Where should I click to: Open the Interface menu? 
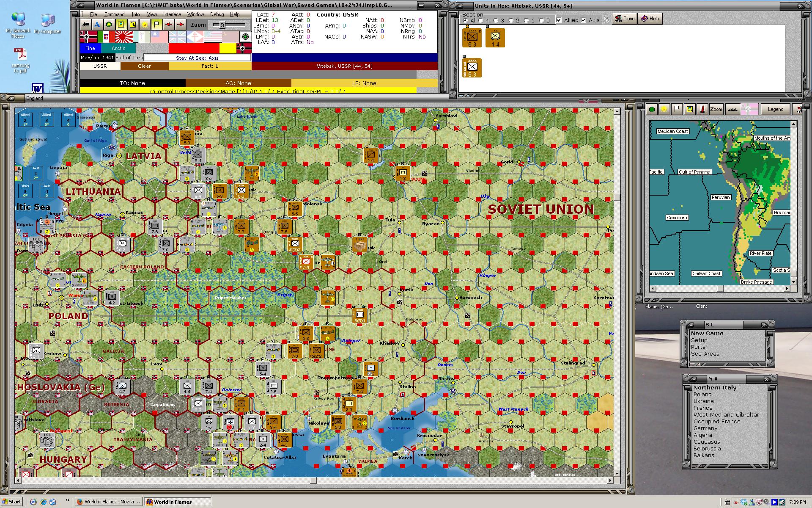[x=172, y=14]
